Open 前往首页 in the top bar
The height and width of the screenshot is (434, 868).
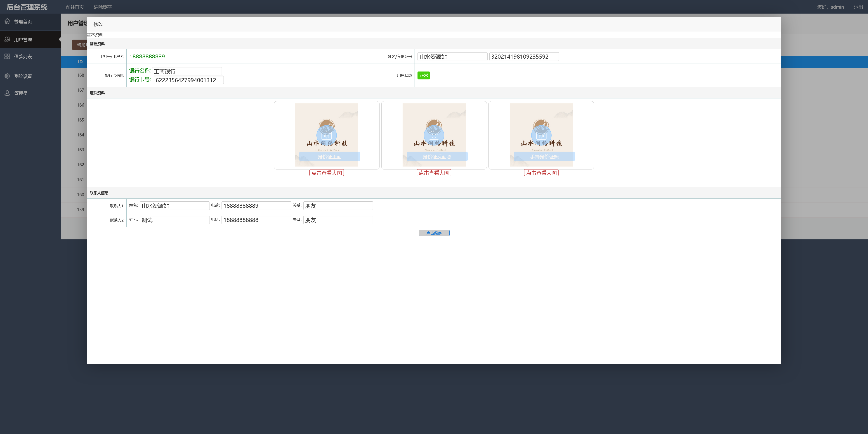(75, 7)
